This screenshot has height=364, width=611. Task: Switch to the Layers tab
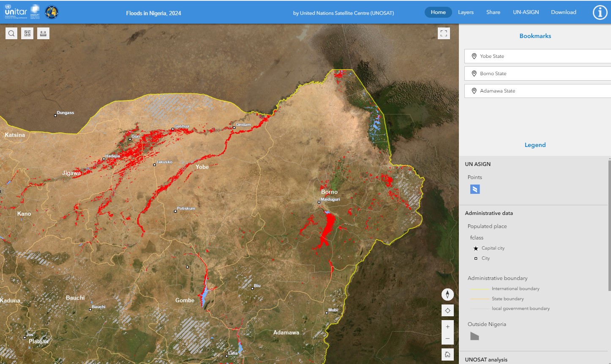point(466,12)
